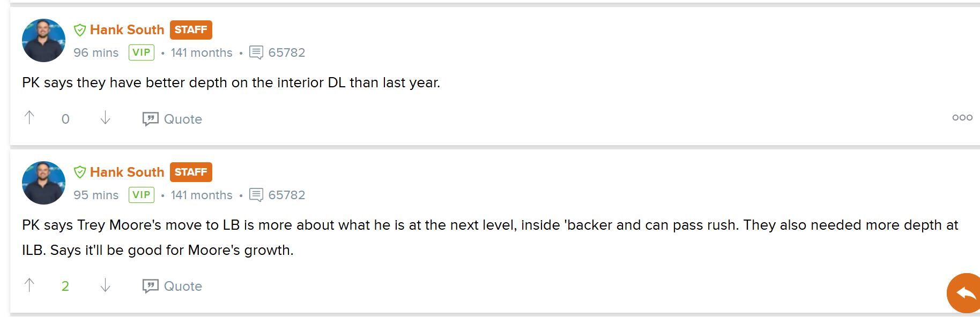Click the post count icon in the second post

coord(256,195)
